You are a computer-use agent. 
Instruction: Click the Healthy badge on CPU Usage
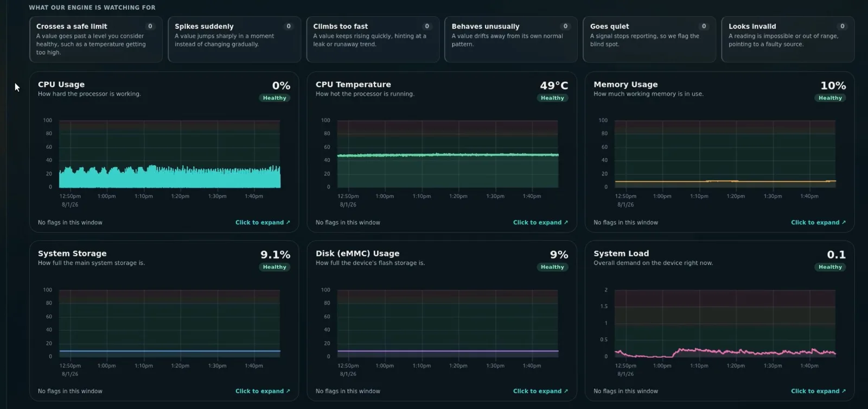(x=275, y=98)
